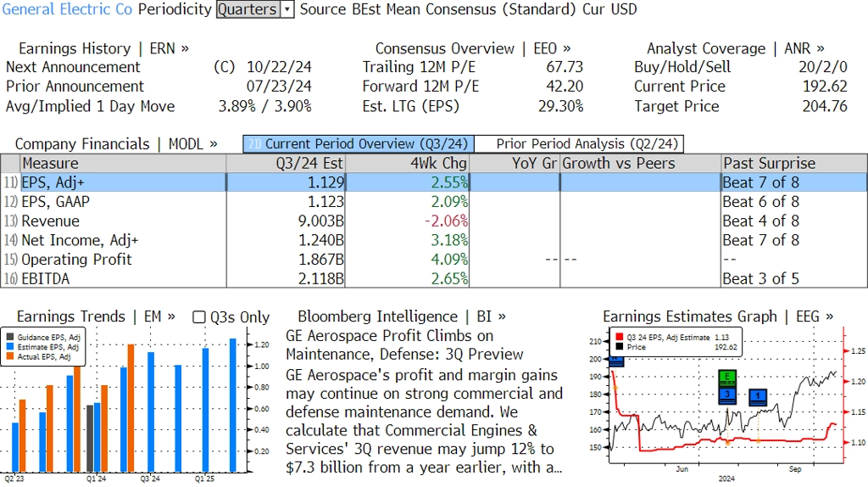868x487 pixels.
Task: Toggle the Q3s Only checkbox
Action: point(198,317)
